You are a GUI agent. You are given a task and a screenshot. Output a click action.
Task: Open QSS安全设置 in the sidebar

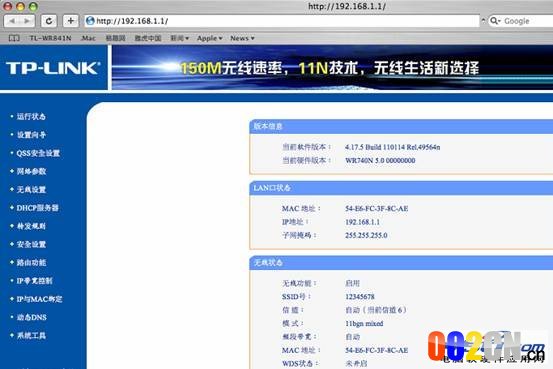tap(38, 153)
